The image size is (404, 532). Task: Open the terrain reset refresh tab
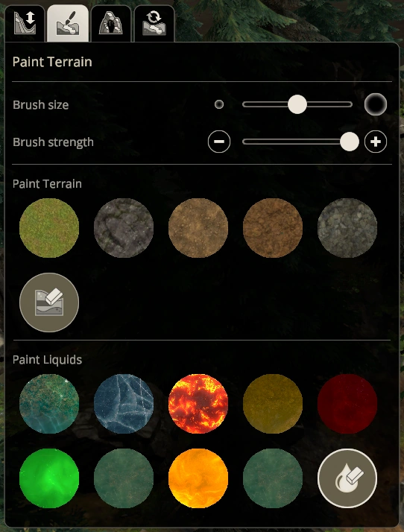pos(154,23)
